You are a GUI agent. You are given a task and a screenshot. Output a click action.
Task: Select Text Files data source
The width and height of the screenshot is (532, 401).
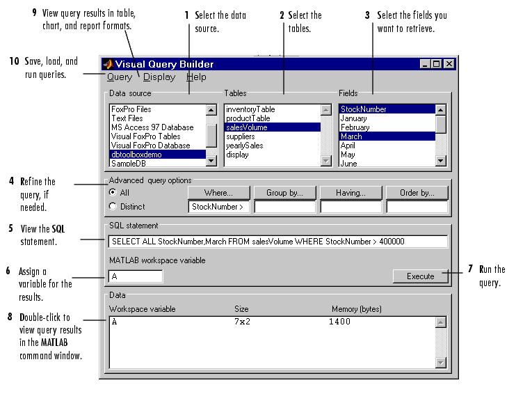pyautogui.click(x=158, y=118)
